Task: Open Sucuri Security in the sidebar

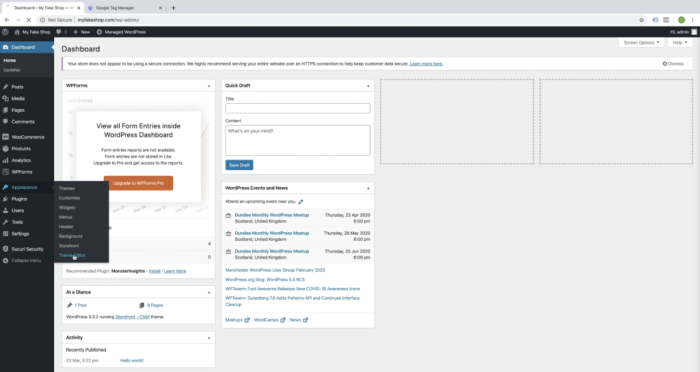Action: coord(27,249)
